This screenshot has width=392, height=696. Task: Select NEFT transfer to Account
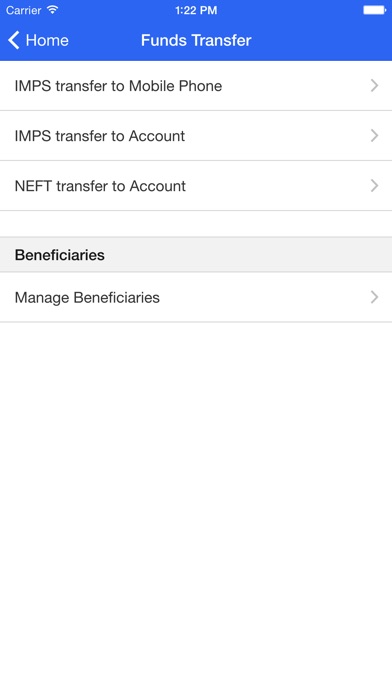point(196,186)
